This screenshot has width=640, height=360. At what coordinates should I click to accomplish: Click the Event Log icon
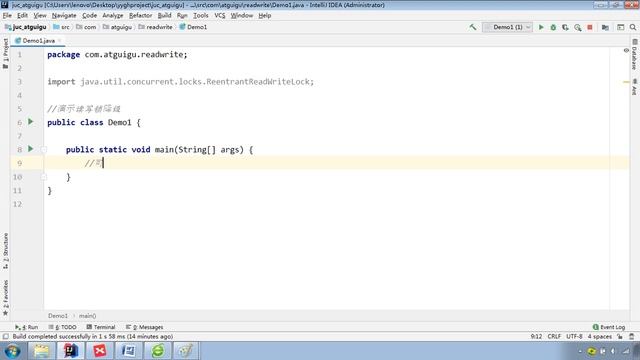pos(596,327)
